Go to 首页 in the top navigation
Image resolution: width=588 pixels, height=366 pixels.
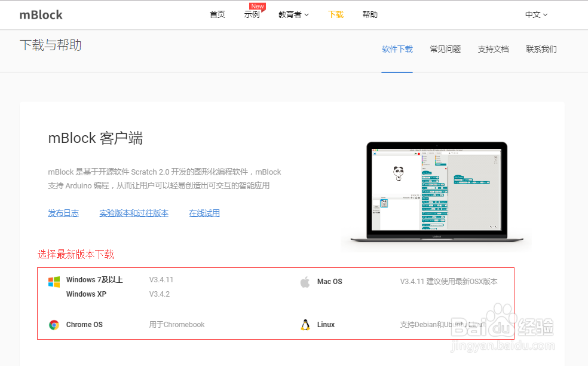click(x=218, y=14)
